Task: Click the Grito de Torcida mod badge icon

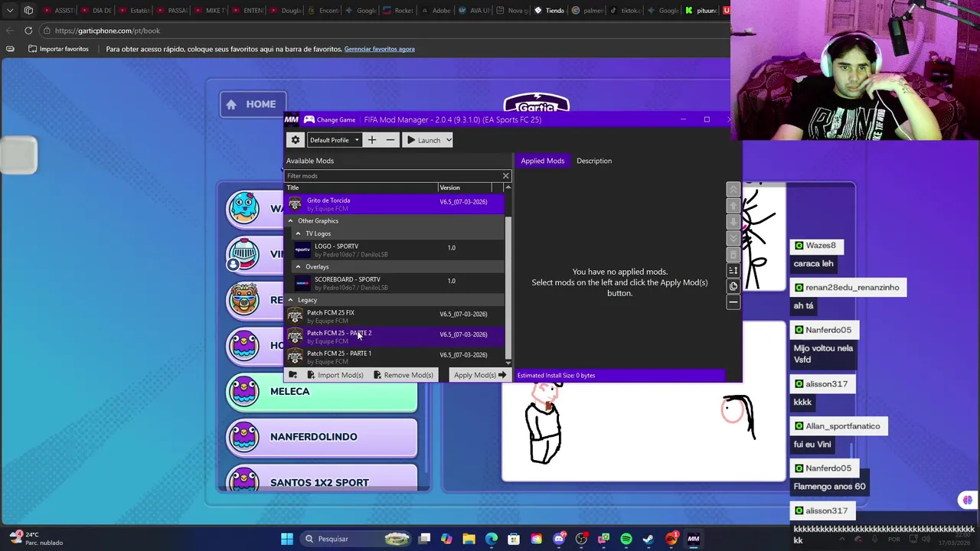Action: tap(295, 204)
